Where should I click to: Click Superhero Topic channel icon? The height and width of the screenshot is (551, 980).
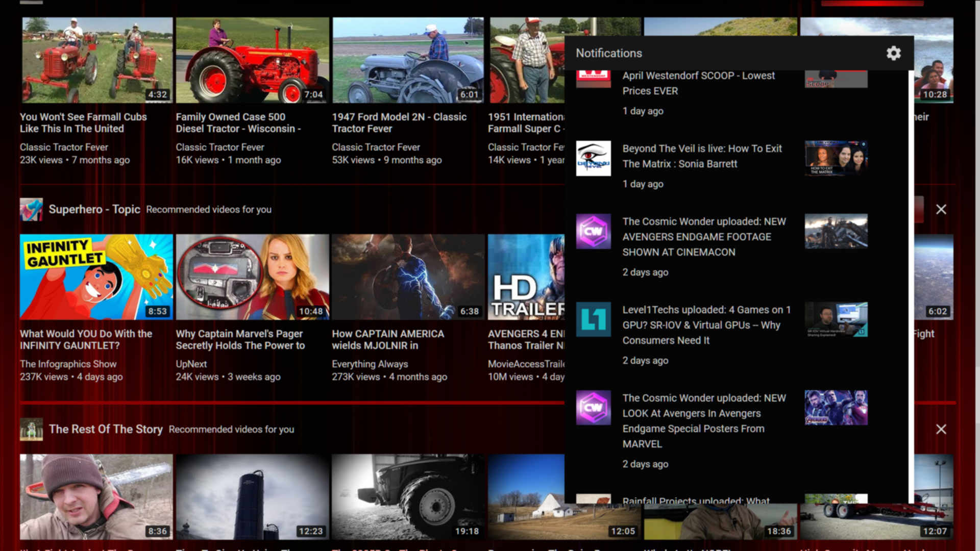pyautogui.click(x=31, y=209)
